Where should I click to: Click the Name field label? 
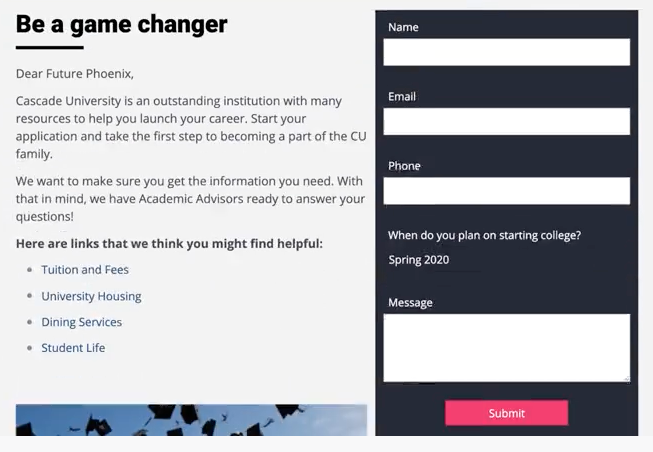click(403, 27)
